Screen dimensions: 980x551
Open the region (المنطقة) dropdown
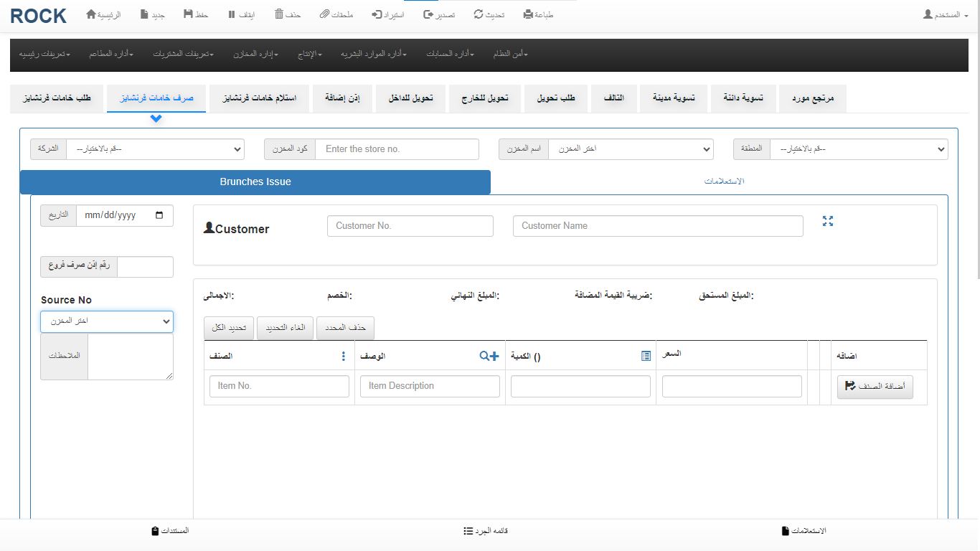(859, 149)
